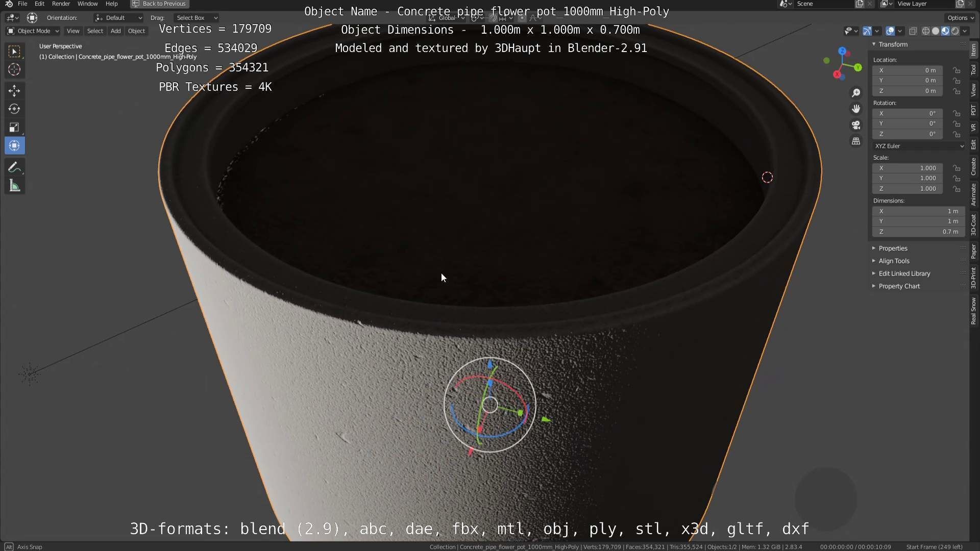Open the viewport View menu
The width and height of the screenshot is (980, 551).
pos(73,31)
